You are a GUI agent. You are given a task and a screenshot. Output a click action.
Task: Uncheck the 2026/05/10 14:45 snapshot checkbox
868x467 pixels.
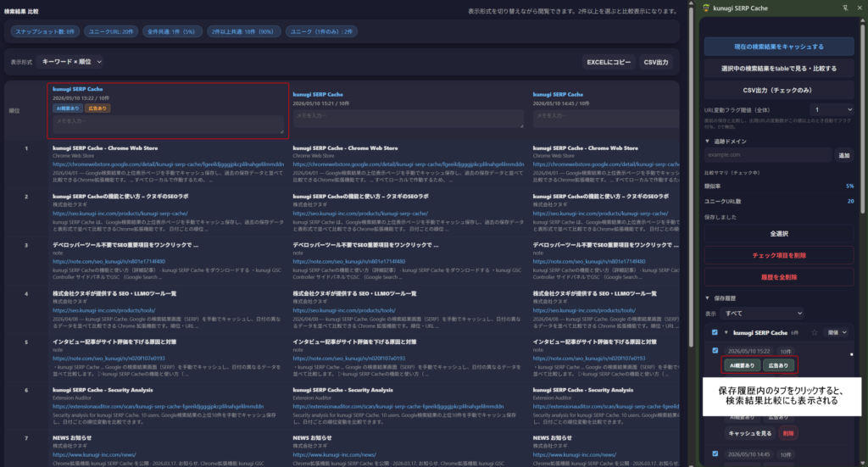pos(715,453)
